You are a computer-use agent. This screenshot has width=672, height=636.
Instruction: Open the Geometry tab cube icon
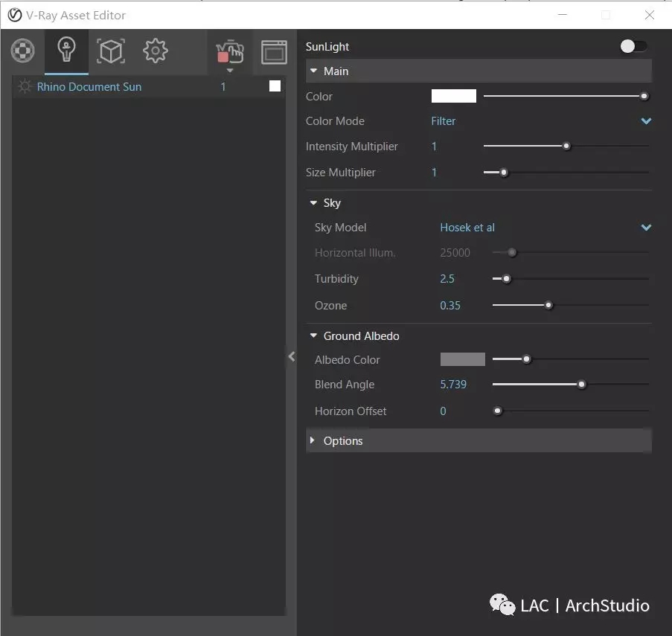pyautogui.click(x=111, y=51)
